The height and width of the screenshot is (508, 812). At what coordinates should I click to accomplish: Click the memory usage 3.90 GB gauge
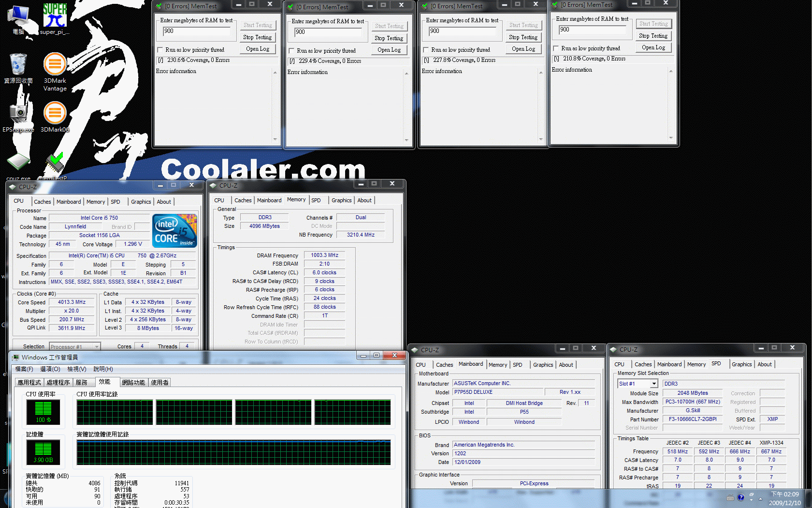[43, 452]
